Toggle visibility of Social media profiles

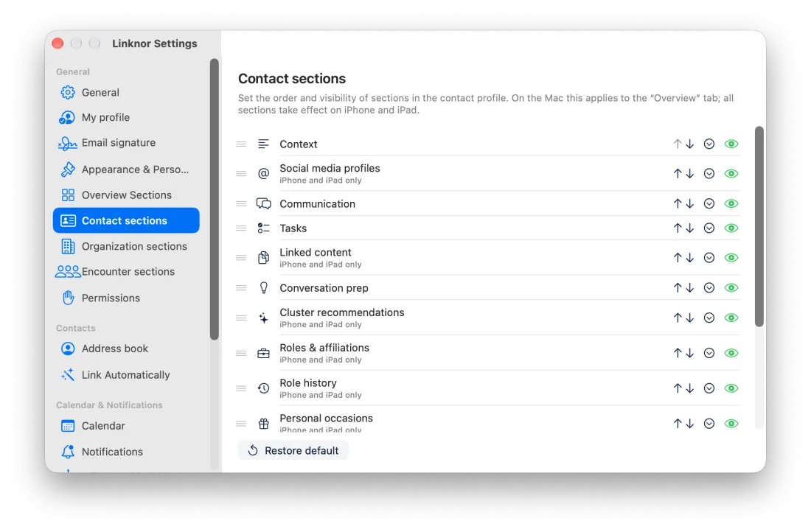(x=731, y=174)
